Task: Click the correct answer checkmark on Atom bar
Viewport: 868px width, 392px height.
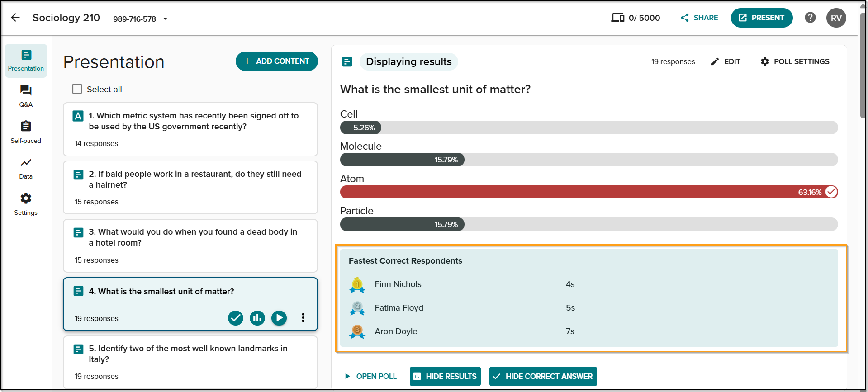Action: (x=831, y=192)
